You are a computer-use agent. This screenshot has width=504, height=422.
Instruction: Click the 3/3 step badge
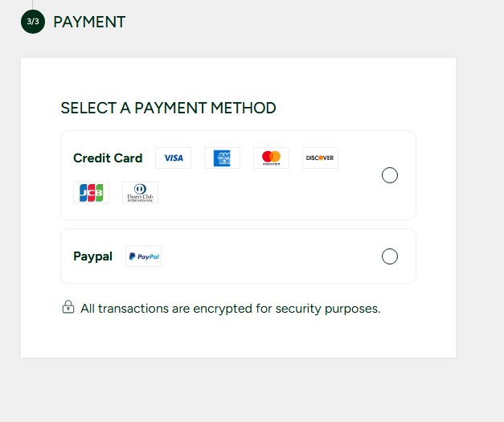pyautogui.click(x=33, y=22)
